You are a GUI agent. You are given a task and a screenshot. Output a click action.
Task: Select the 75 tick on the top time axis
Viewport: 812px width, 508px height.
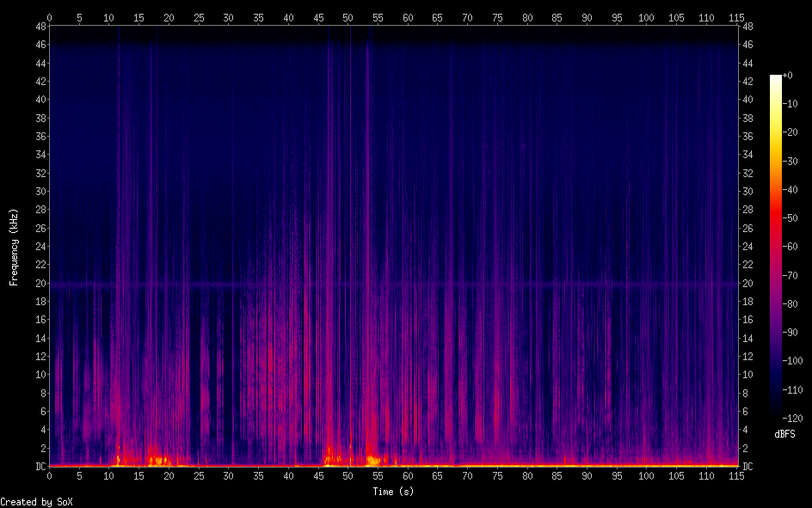point(497,17)
